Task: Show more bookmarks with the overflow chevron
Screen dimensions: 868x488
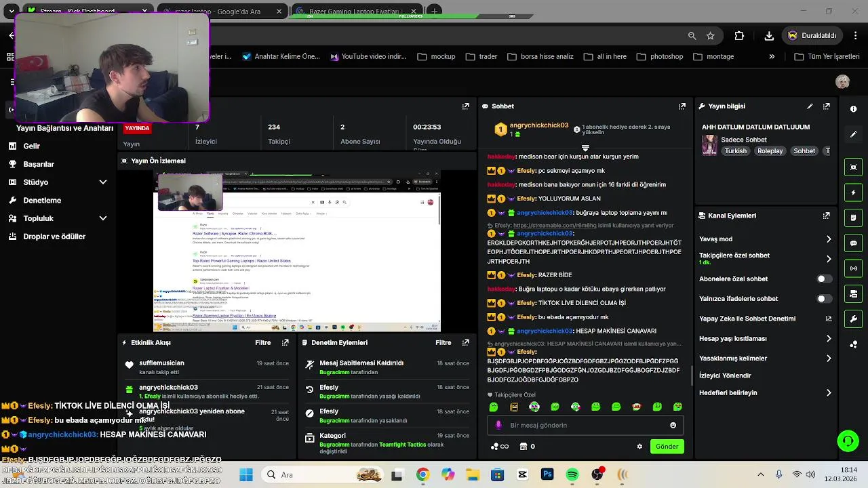Action: [x=772, y=57]
